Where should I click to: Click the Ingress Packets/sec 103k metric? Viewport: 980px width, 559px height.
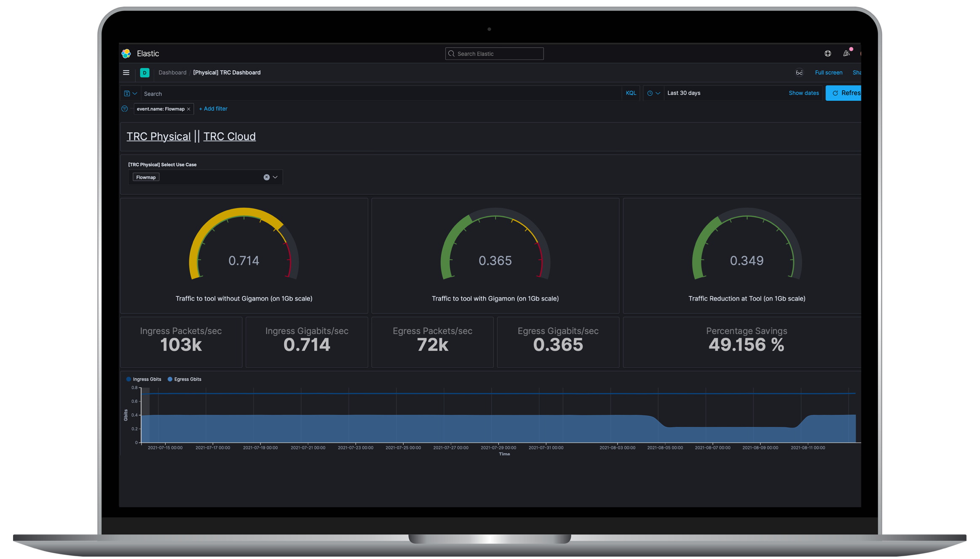click(181, 342)
